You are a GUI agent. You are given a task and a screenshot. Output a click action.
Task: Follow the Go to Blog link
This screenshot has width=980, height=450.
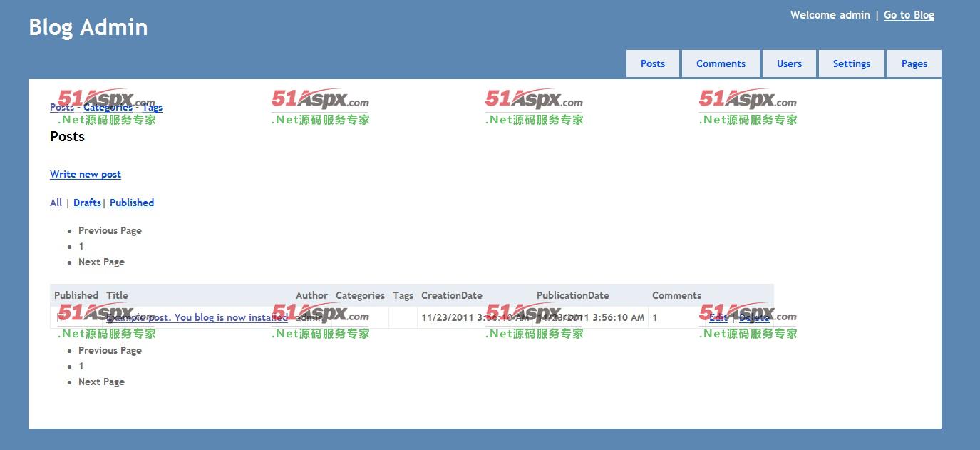point(909,15)
